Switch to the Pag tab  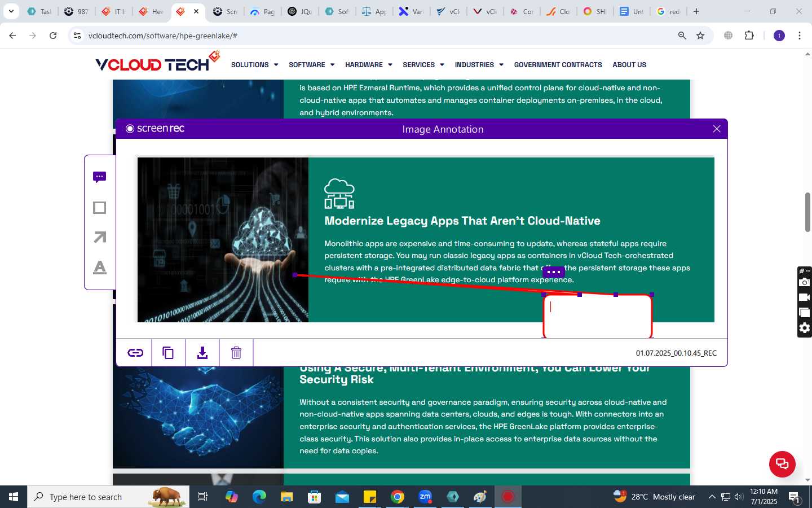262,11
